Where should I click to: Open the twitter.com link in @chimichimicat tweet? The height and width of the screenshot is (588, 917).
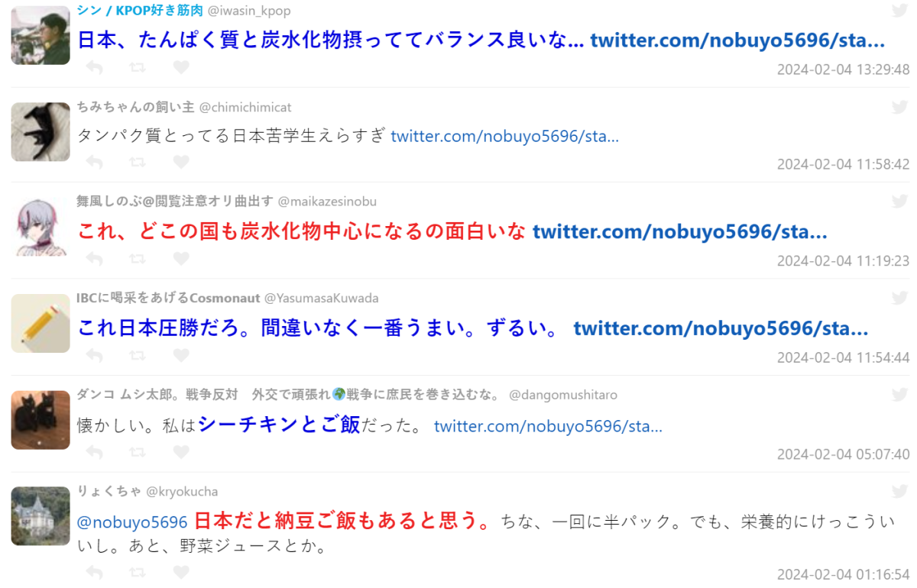tap(504, 137)
